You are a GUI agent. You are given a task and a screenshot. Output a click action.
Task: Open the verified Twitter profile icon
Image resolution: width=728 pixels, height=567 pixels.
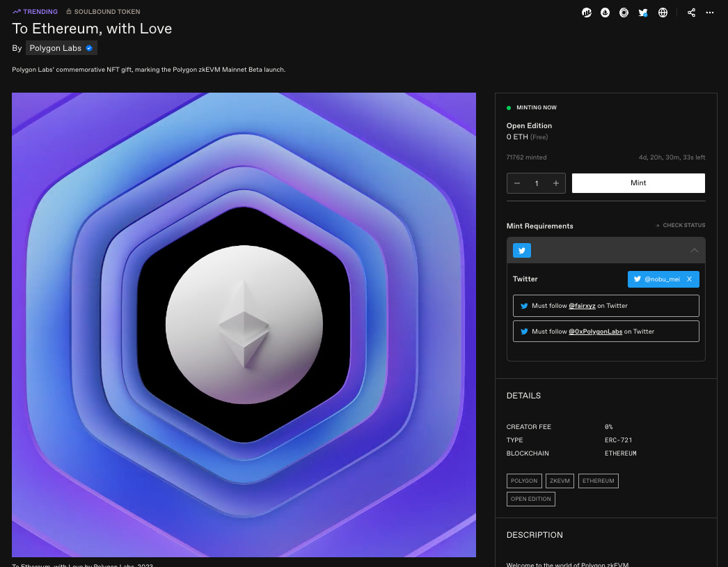pyautogui.click(x=643, y=13)
